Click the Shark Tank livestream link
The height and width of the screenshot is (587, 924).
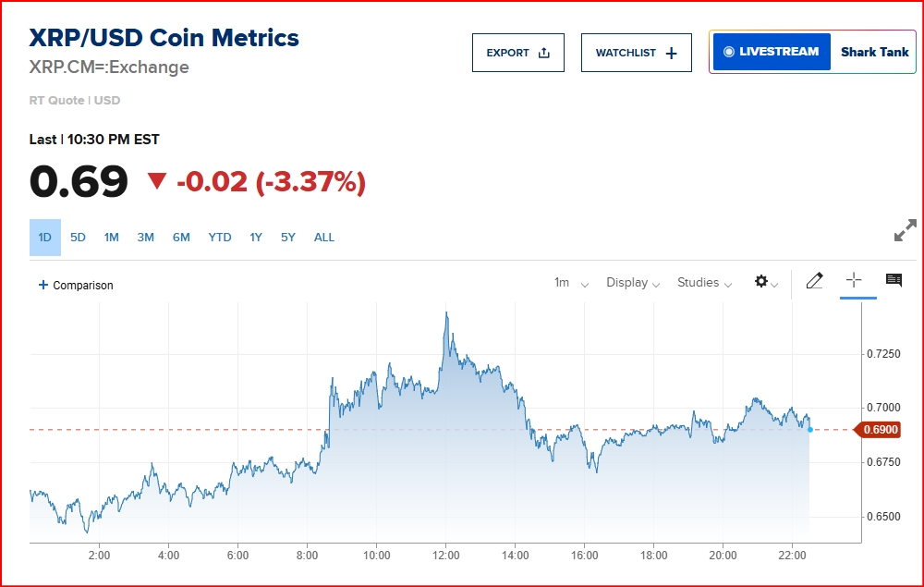[874, 52]
